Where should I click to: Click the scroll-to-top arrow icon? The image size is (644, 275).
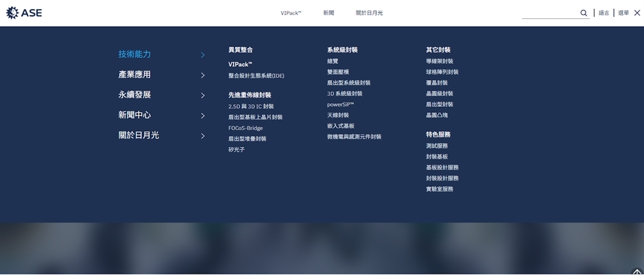click(637, 272)
